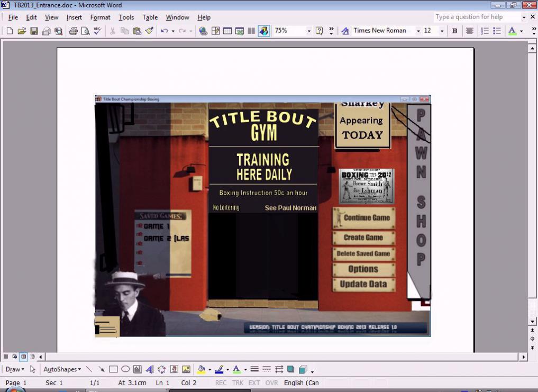Select the Rectangle drawing tool

pyautogui.click(x=113, y=369)
